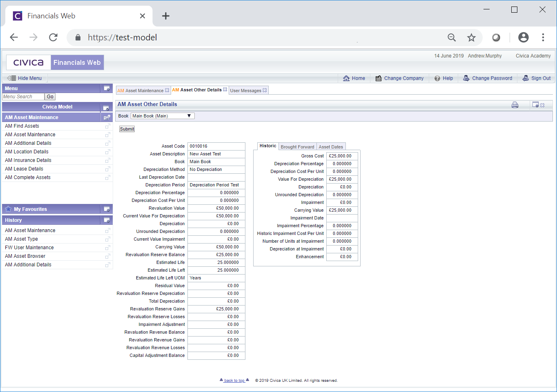Click the Civica Model panel icon
This screenshot has height=392, width=557.
tap(106, 108)
